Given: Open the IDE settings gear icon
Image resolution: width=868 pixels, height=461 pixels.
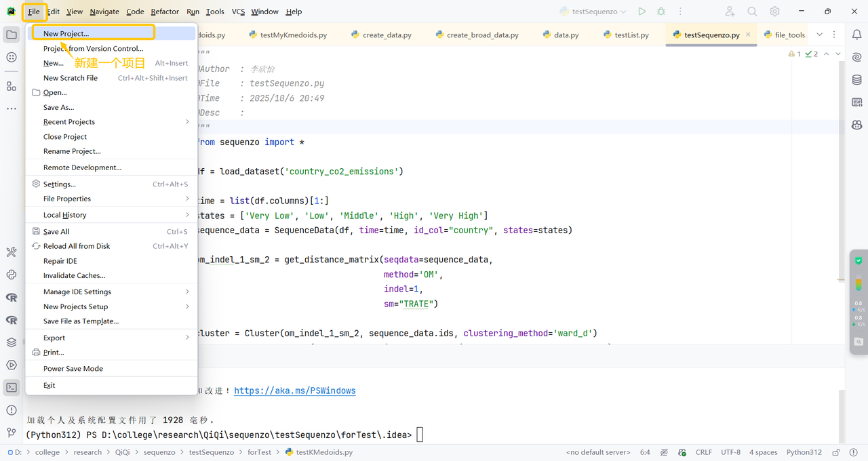Looking at the screenshot, I should (x=774, y=12).
